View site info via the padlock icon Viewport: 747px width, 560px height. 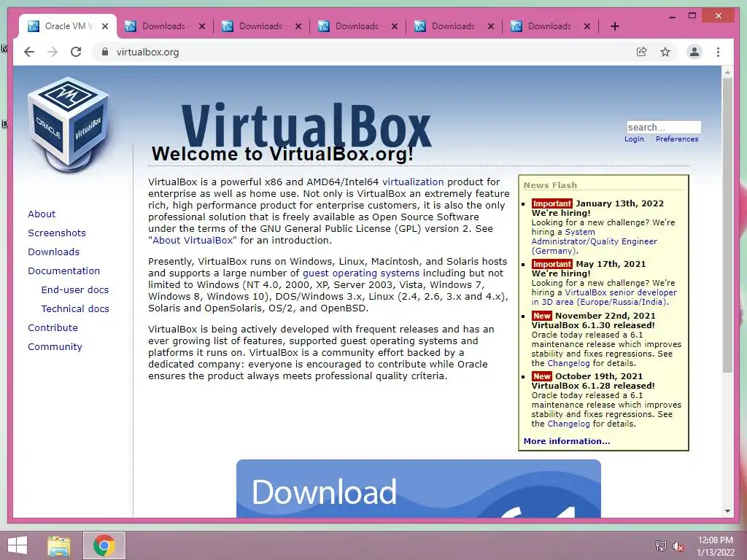point(105,52)
